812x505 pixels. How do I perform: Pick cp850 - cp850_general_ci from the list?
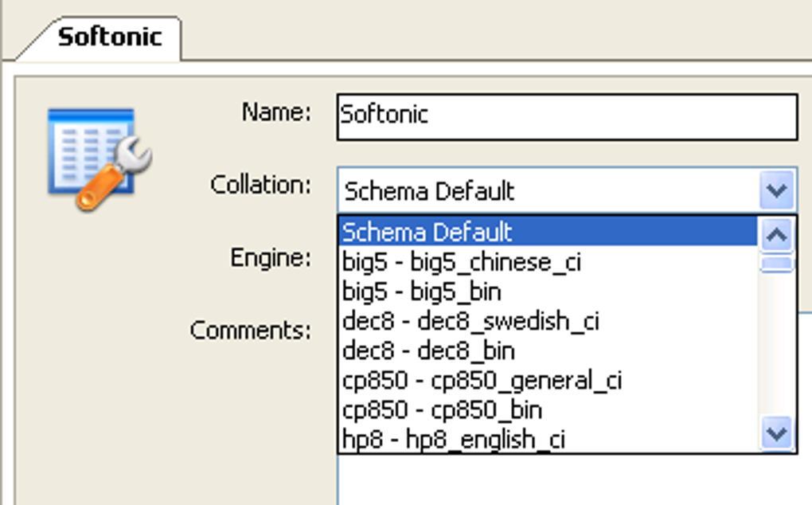[x=548, y=380]
